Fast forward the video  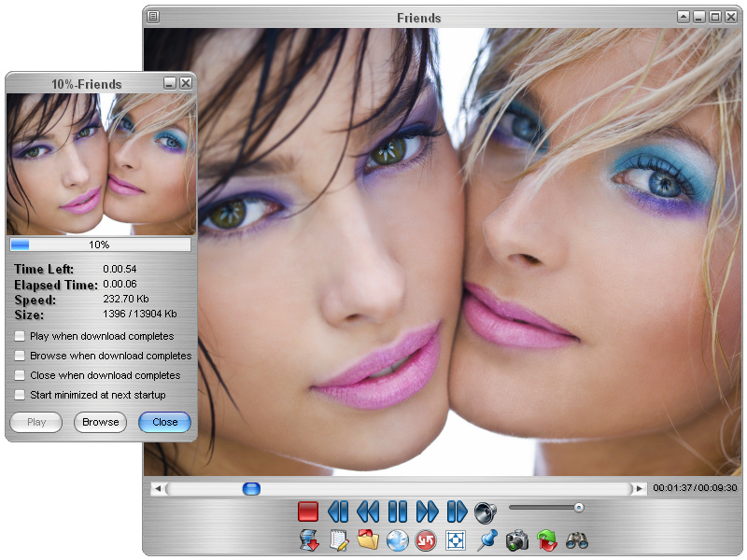[427, 511]
